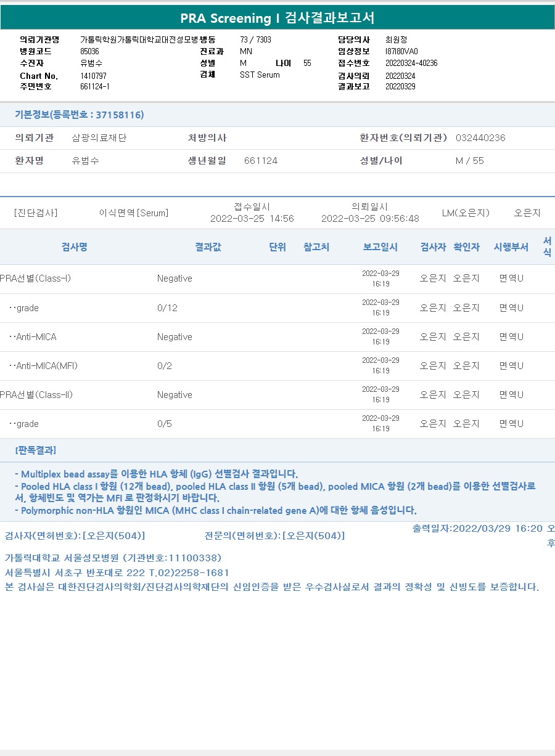Image resolution: width=555 pixels, height=756 pixels.
Task: Select '가톨릭대학교 서울성모병원 (기관번호:11100338)' line
Action: point(113,558)
